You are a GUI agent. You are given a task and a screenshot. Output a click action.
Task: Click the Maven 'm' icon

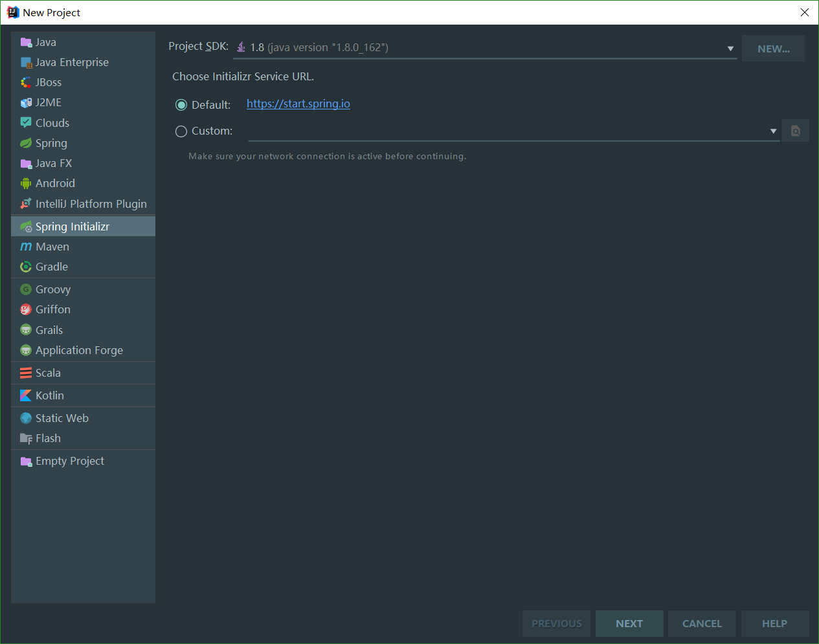[x=26, y=247]
